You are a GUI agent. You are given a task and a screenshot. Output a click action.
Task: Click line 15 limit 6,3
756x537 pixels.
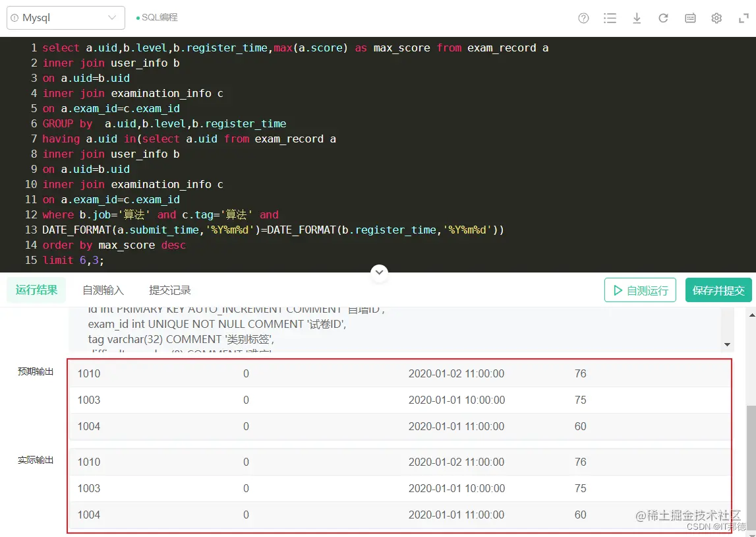[x=73, y=260]
